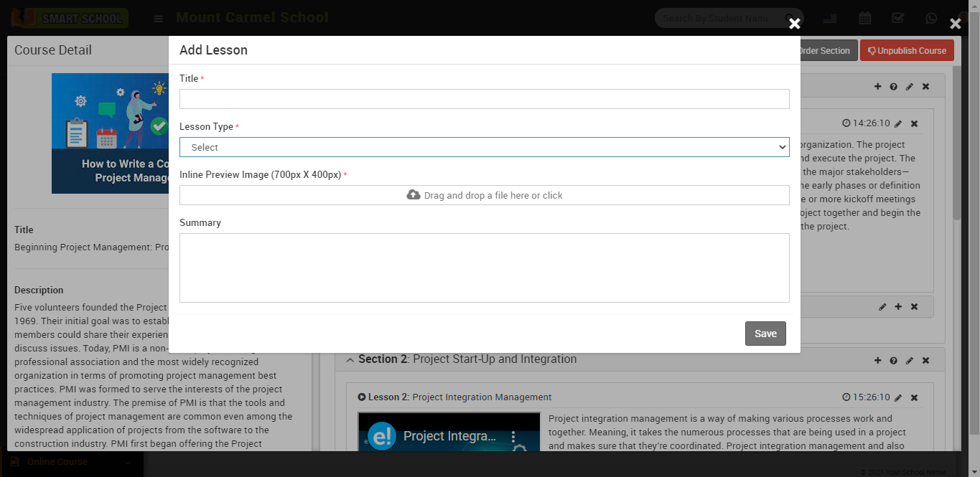Open the Lesson Type select dropdown
This screenshot has width=980, height=477.
click(x=484, y=147)
